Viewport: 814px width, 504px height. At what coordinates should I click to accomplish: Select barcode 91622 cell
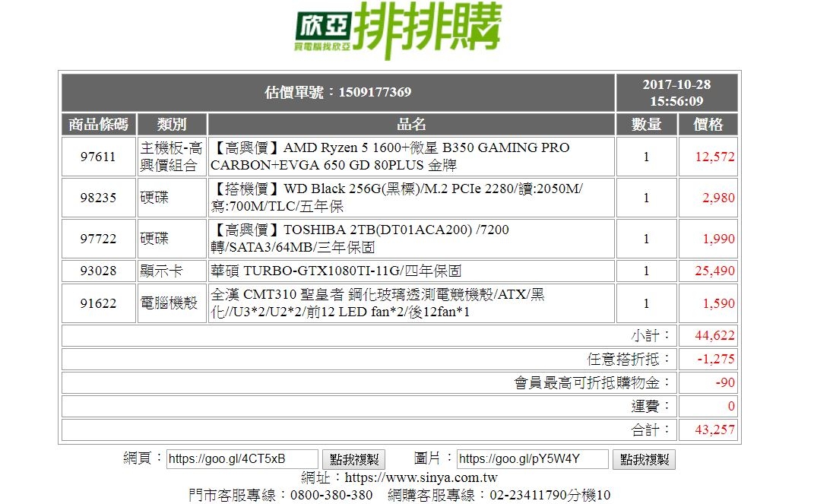pyautogui.click(x=99, y=303)
